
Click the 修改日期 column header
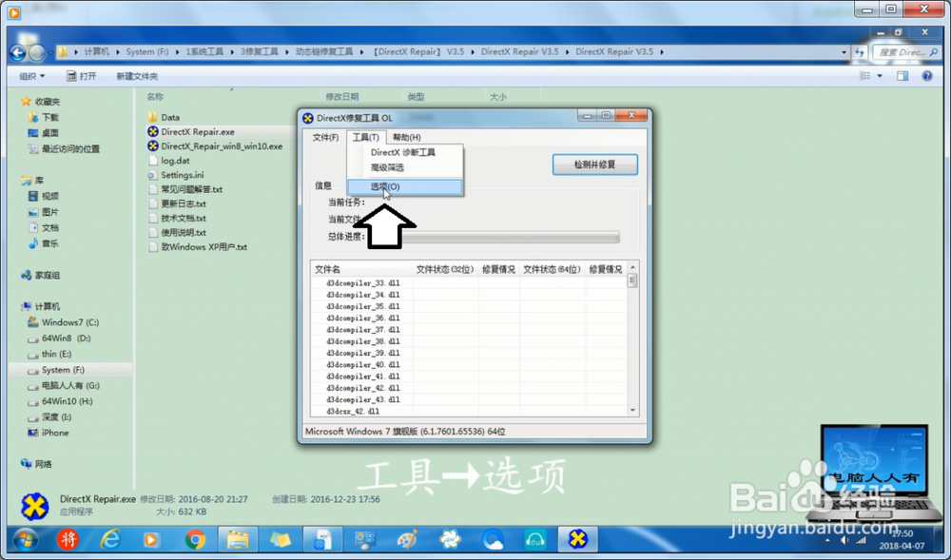click(342, 96)
